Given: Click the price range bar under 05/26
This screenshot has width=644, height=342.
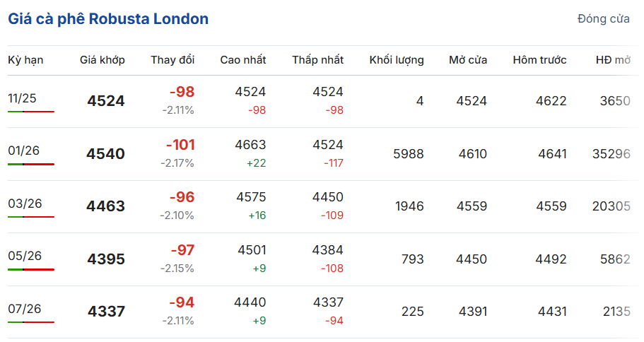Looking at the screenshot, I should coord(31,269).
